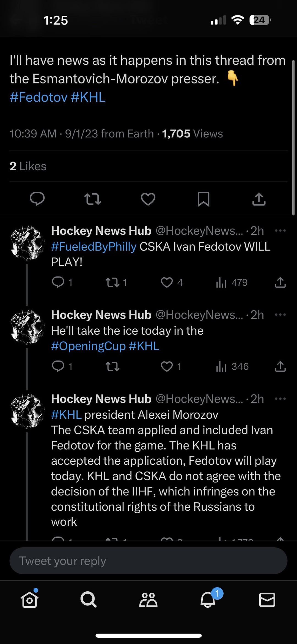This screenshot has height=644, width=297.
Task: Open the #FueledByPhilly hashtag
Action: tap(94, 247)
